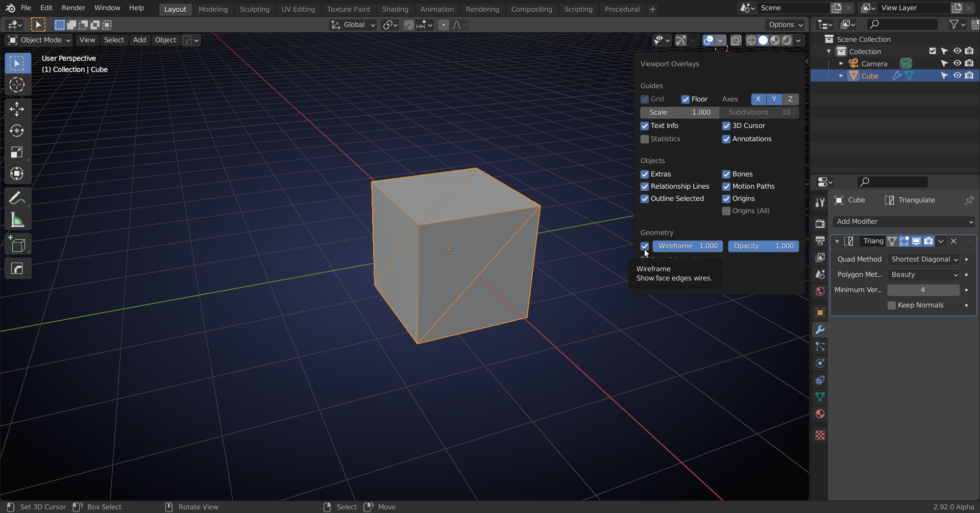Click the Options button in the header
The width and height of the screenshot is (980, 513).
pos(785,24)
